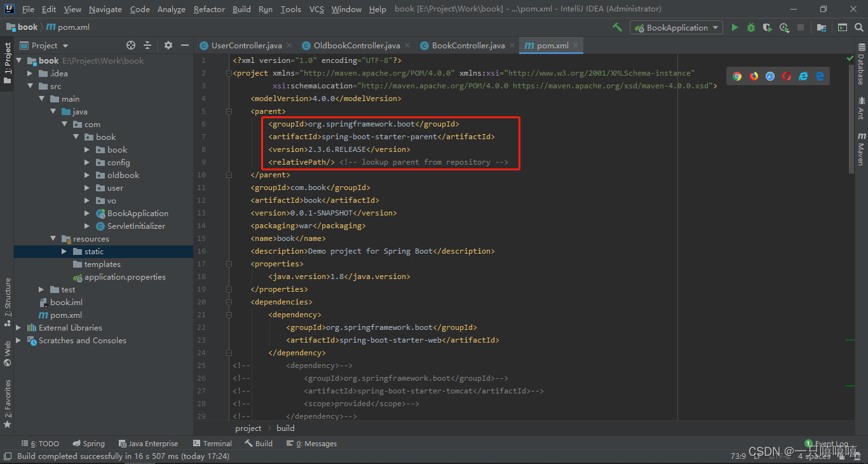868x464 pixels.
Task: Toggle the Favorites tool window
Action: tap(7, 404)
